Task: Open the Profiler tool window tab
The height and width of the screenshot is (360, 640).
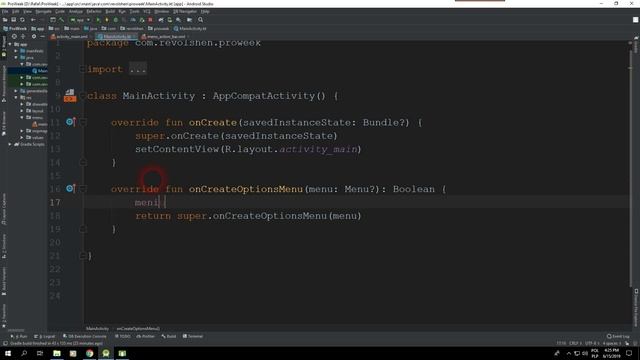Action: 146,336
